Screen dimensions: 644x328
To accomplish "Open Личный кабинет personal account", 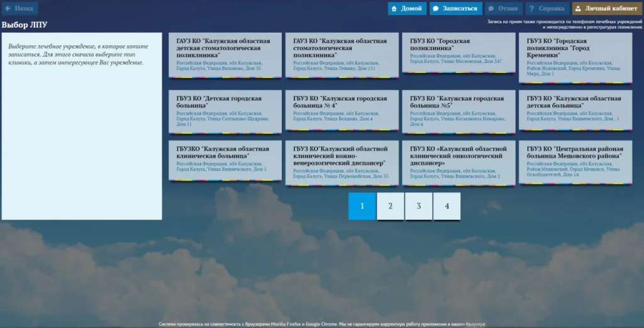I will 605,9.
